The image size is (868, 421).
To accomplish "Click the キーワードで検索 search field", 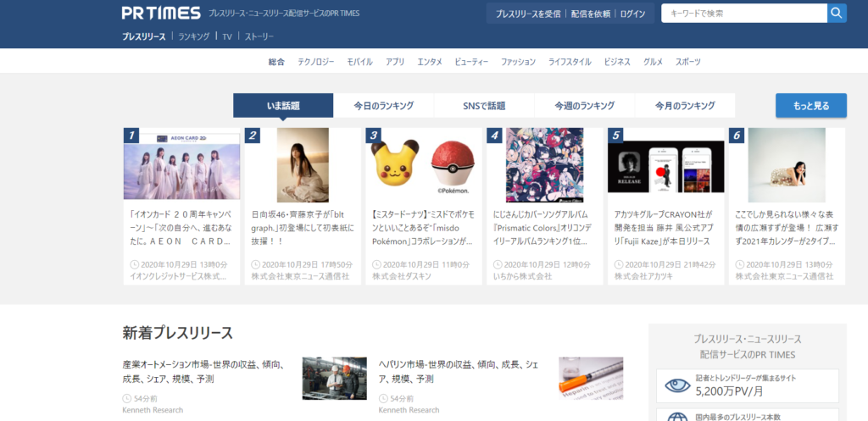I will [744, 13].
